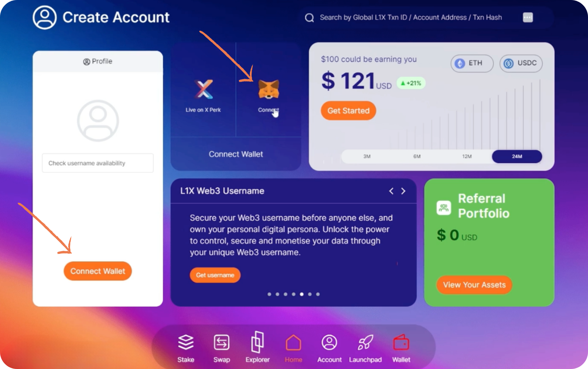Go to Home in bottom dock
The image size is (588, 369).
pyautogui.click(x=293, y=343)
